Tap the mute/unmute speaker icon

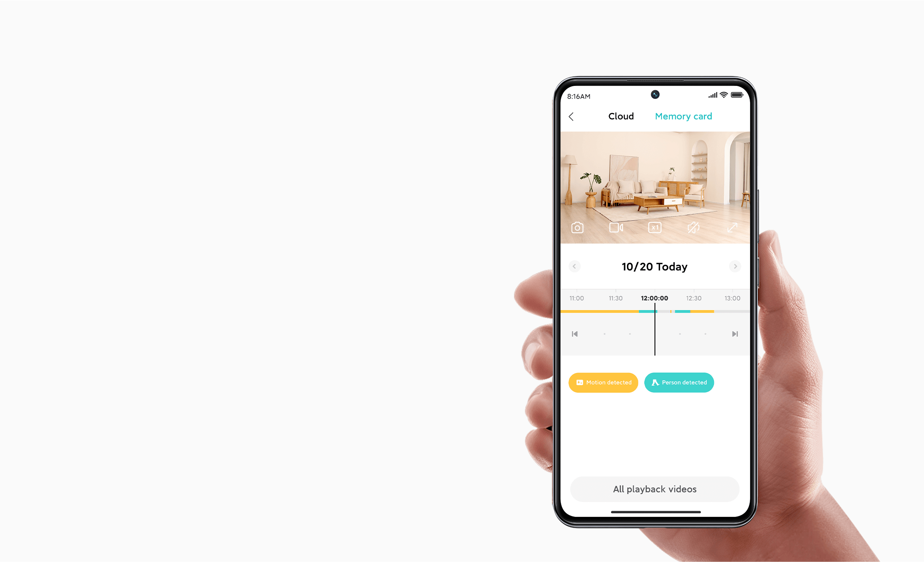(x=693, y=227)
